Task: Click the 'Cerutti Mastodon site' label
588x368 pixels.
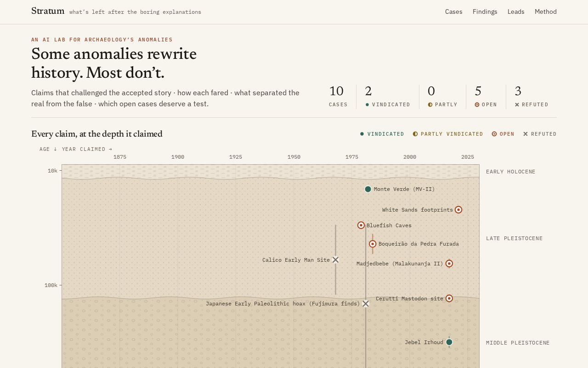Action: (410, 299)
